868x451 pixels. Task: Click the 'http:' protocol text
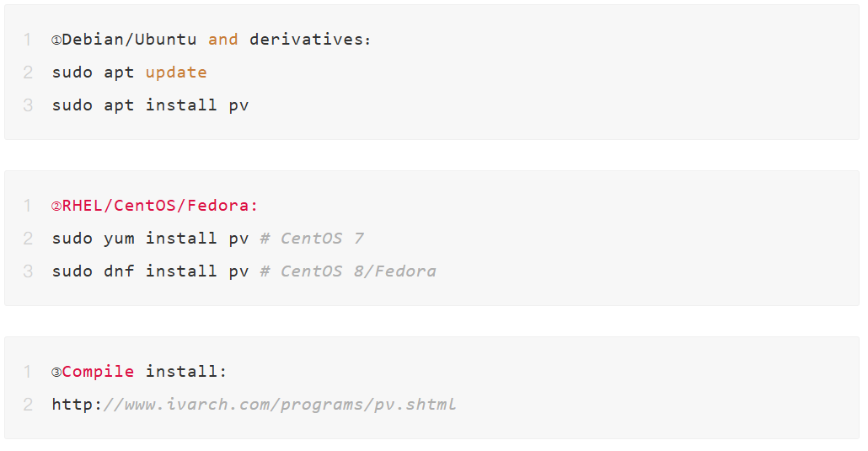(x=77, y=405)
